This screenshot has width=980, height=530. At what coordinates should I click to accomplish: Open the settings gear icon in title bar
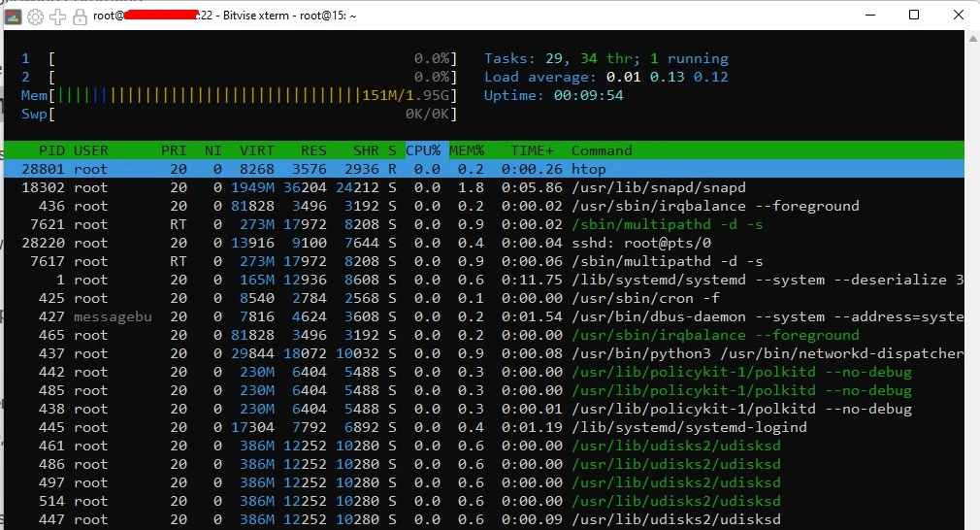click(x=36, y=17)
